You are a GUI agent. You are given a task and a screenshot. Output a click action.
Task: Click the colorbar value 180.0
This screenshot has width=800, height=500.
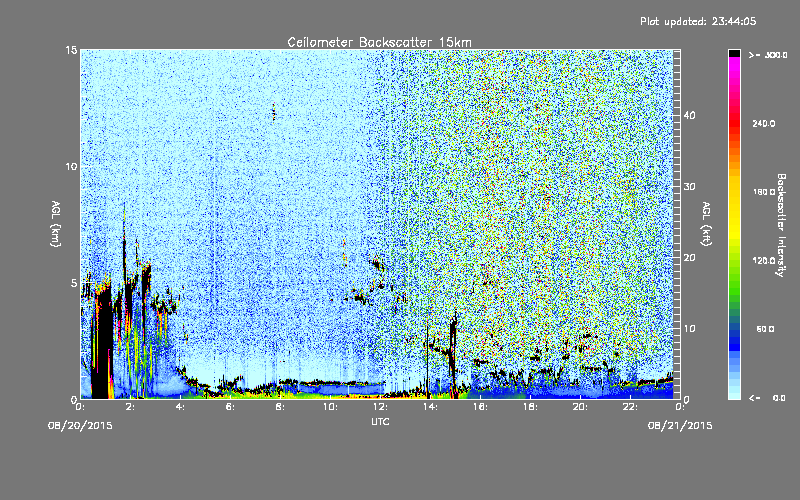(x=764, y=192)
